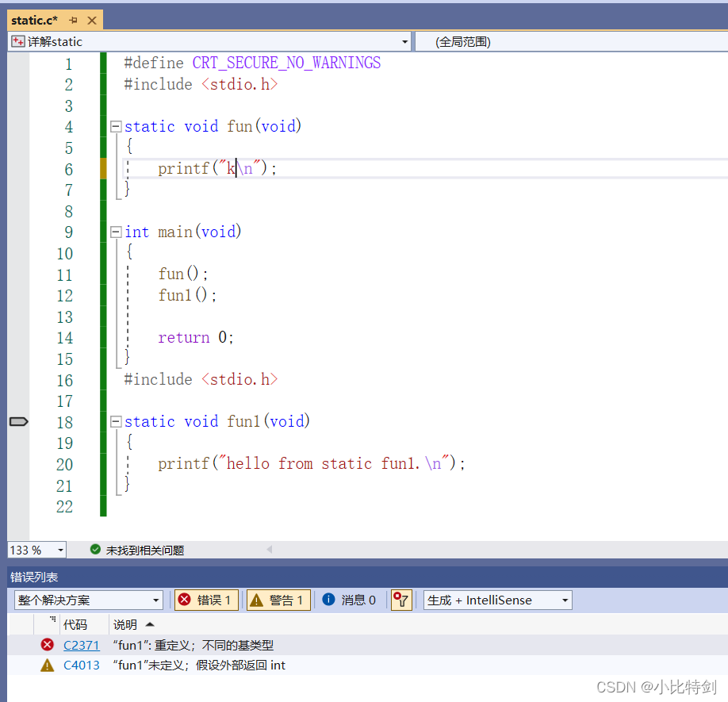Screen dimensions: 728x702
Task: Click CRT_SECURE_NO_WARNINGS macro on line 1
Action: click(x=286, y=63)
